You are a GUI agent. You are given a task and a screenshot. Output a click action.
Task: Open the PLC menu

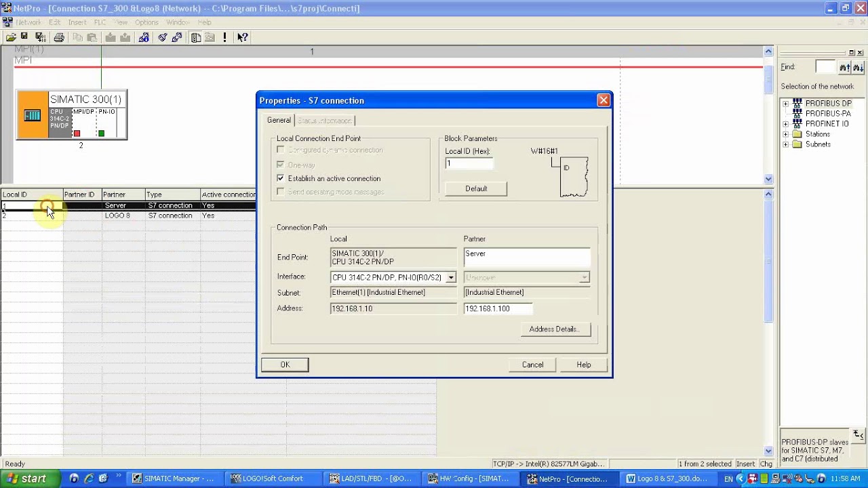point(100,22)
